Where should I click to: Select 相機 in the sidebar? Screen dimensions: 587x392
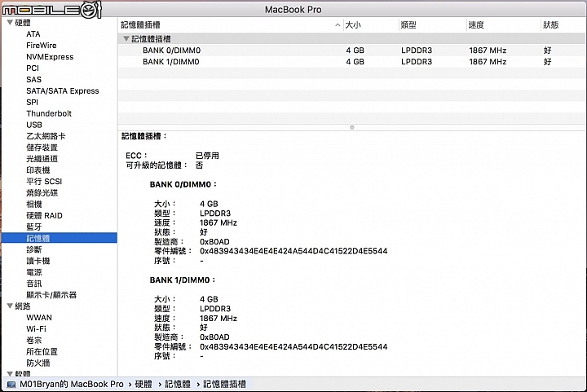pos(34,205)
